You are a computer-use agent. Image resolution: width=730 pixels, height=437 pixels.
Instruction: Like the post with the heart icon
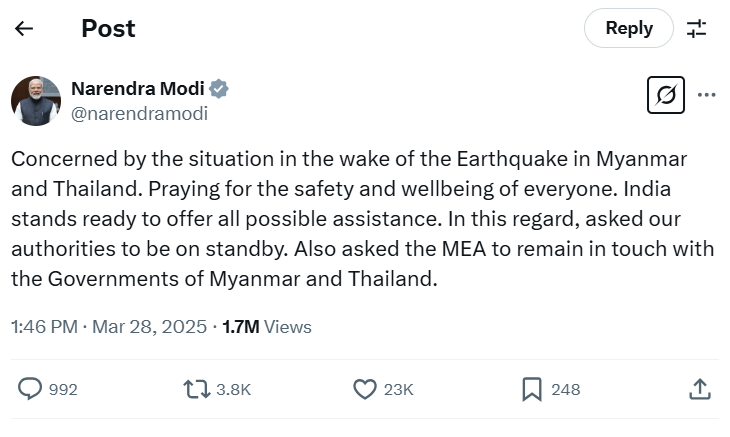[x=365, y=389]
